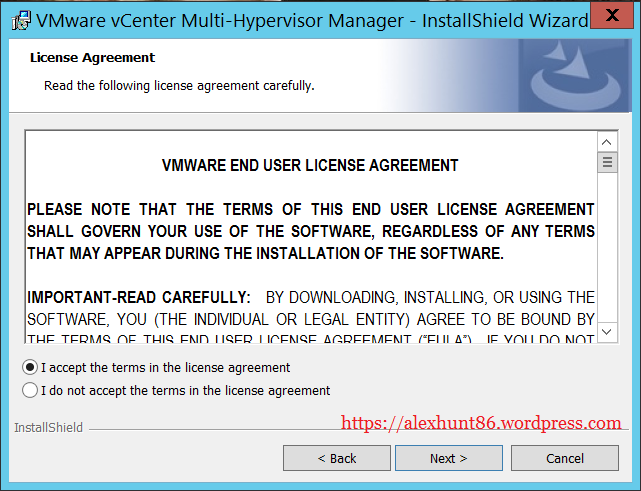Click the license scrollbar track below the thumb
The image size is (641, 491).
[607, 247]
